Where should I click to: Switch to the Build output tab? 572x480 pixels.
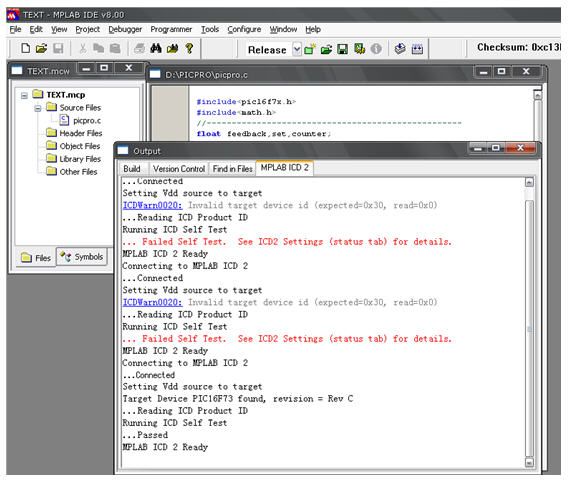[132, 169]
